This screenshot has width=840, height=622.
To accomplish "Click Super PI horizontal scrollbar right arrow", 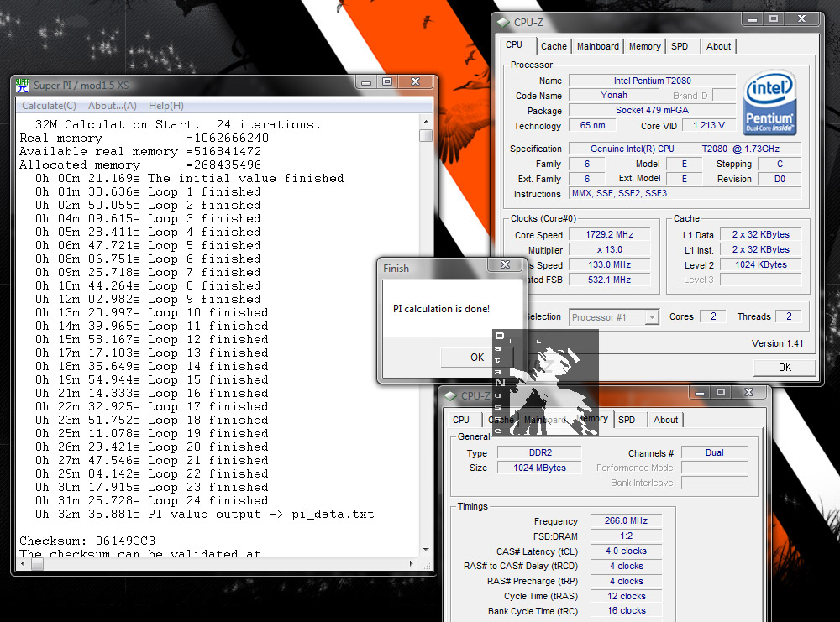I will pos(412,563).
